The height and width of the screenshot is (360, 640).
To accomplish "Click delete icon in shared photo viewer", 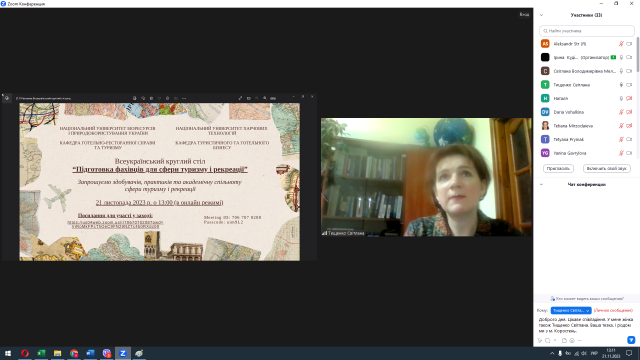I will pyautogui.click(x=151, y=98).
